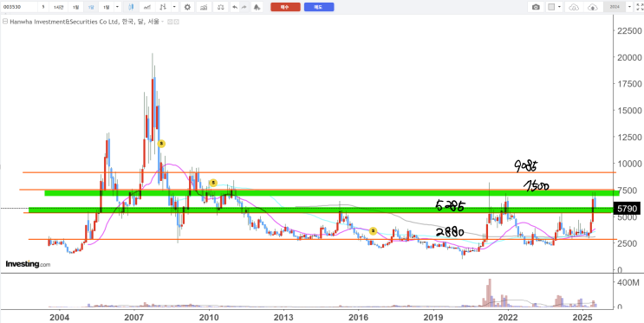Expand the chart layout dropdown arrow
This screenshot has width=644, height=323.
point(559,7)
